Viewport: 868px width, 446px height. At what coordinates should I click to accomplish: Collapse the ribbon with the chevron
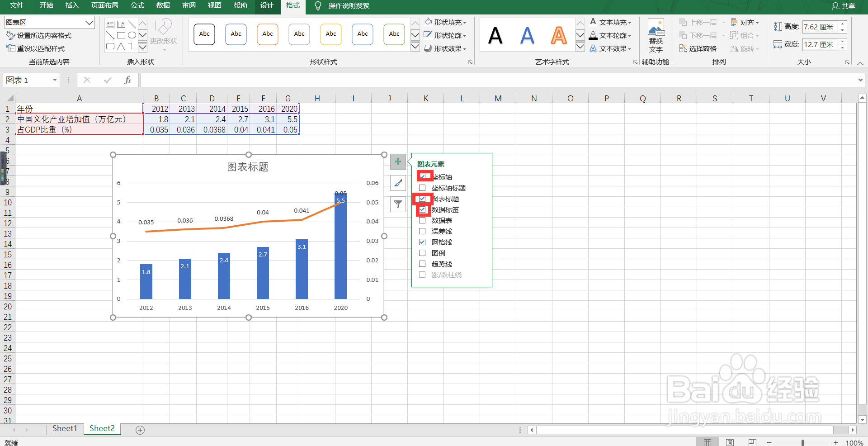click(x=860, y=63)
